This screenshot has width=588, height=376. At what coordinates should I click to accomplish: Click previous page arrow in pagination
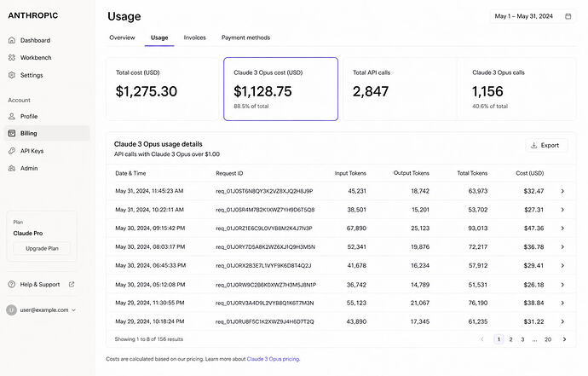[x=482, y=339]
